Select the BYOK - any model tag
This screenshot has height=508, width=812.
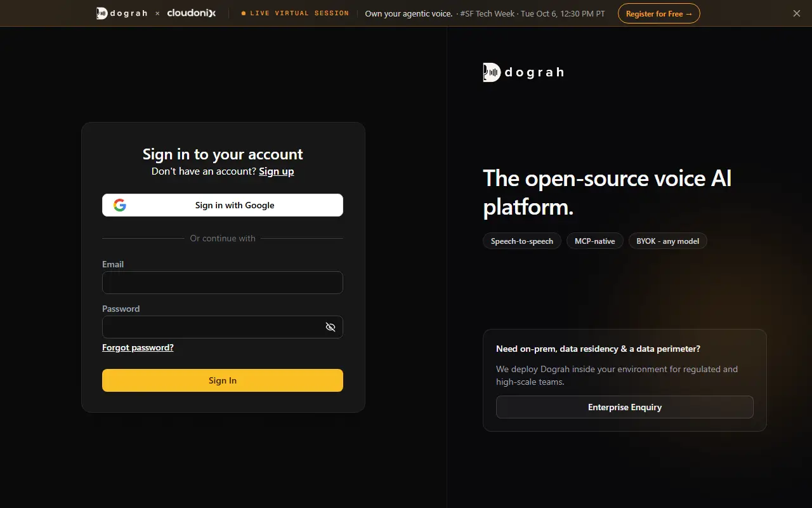pos(668,241)
